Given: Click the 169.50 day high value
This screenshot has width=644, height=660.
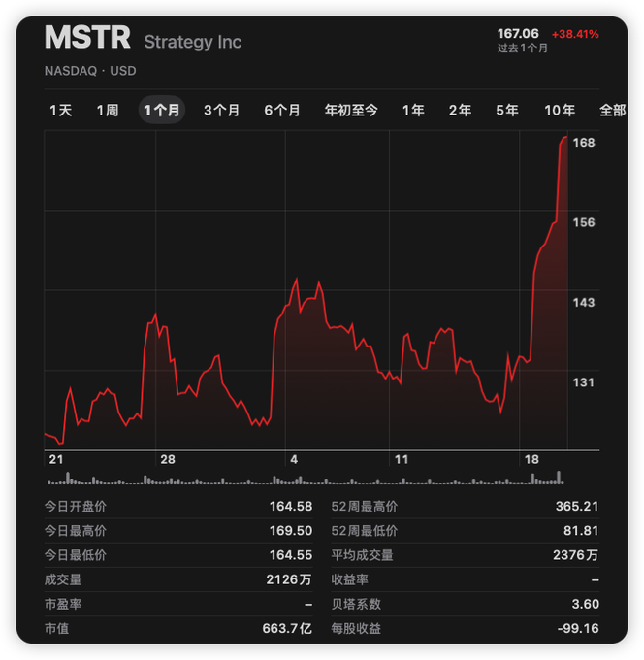Looking at the screenshot, I should point(291,530).
